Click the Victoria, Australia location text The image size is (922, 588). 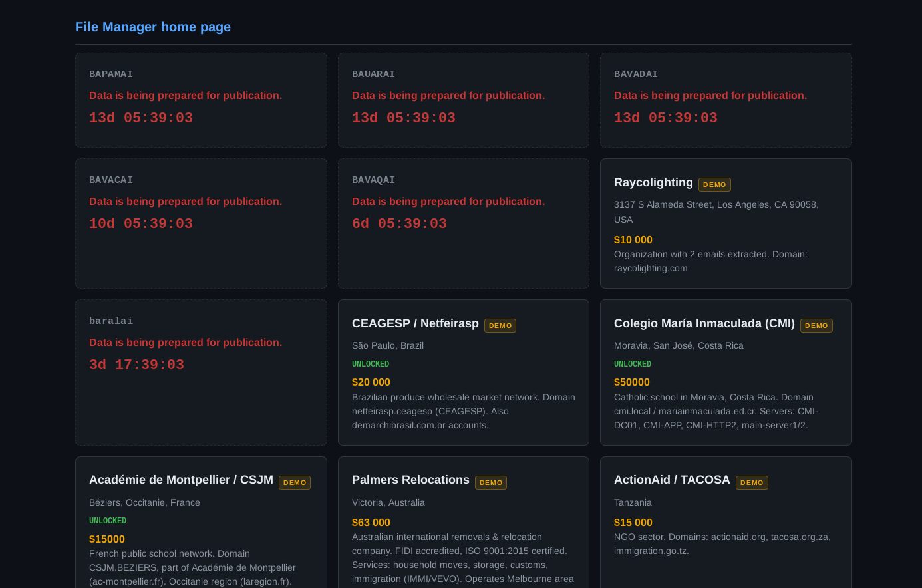388,502
